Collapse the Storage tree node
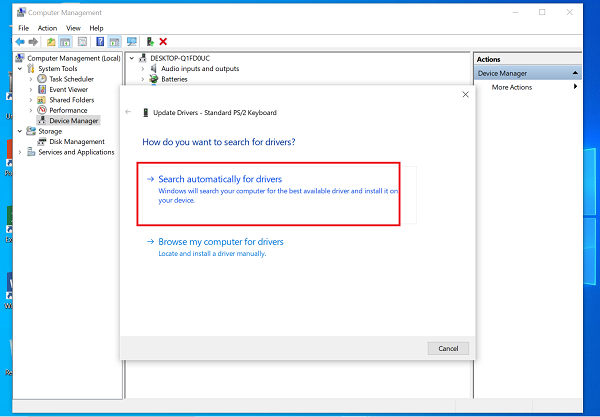This screenshot has width=600, height=417. pyautogui.click(x=21, y=131)
